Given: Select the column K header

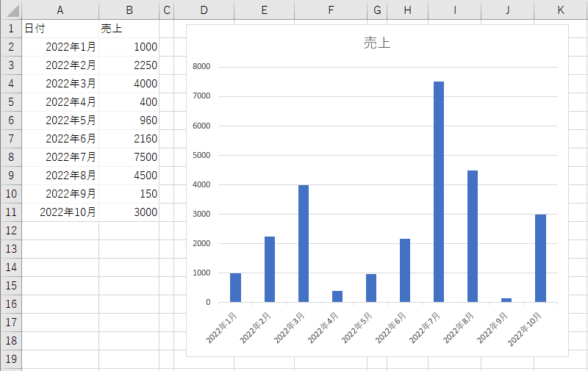Looking at the screenshot, I should pyautogui.click(x=560, y=10).
